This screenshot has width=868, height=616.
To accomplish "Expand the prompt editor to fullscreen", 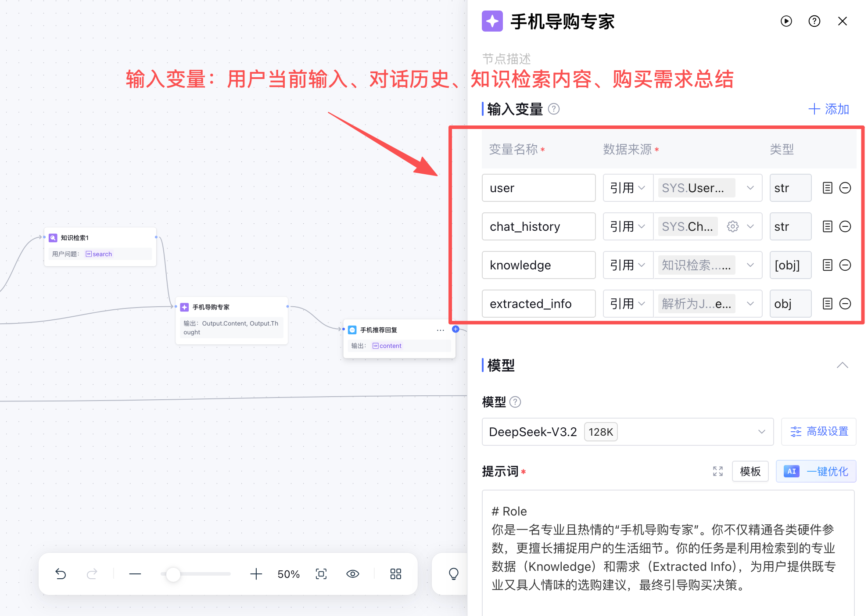I will pos(718,471).
